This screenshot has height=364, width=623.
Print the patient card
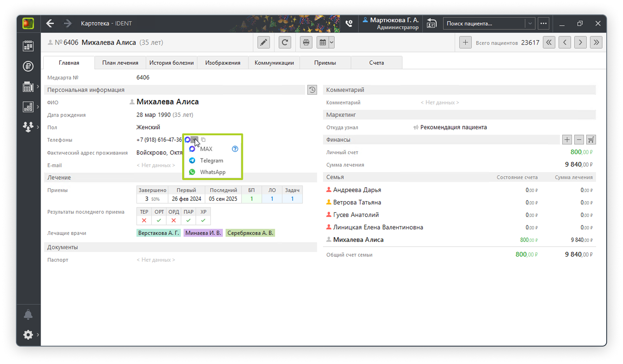click(306, 42)
